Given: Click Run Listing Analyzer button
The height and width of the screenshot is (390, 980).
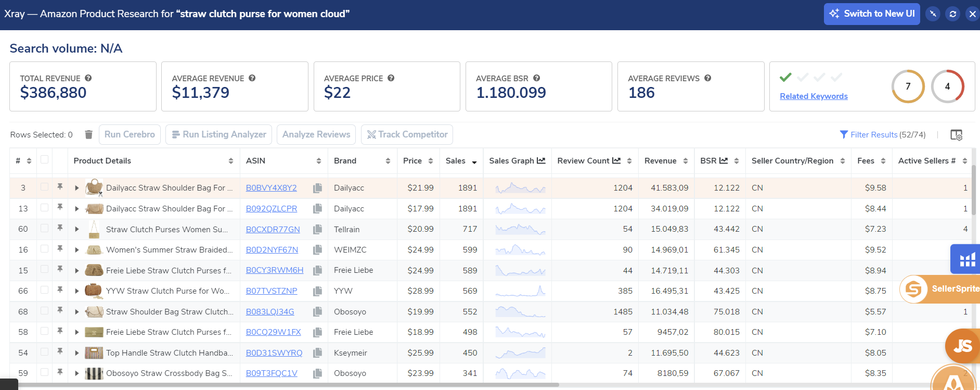Looking at the screenshot, I should (219, 134).
